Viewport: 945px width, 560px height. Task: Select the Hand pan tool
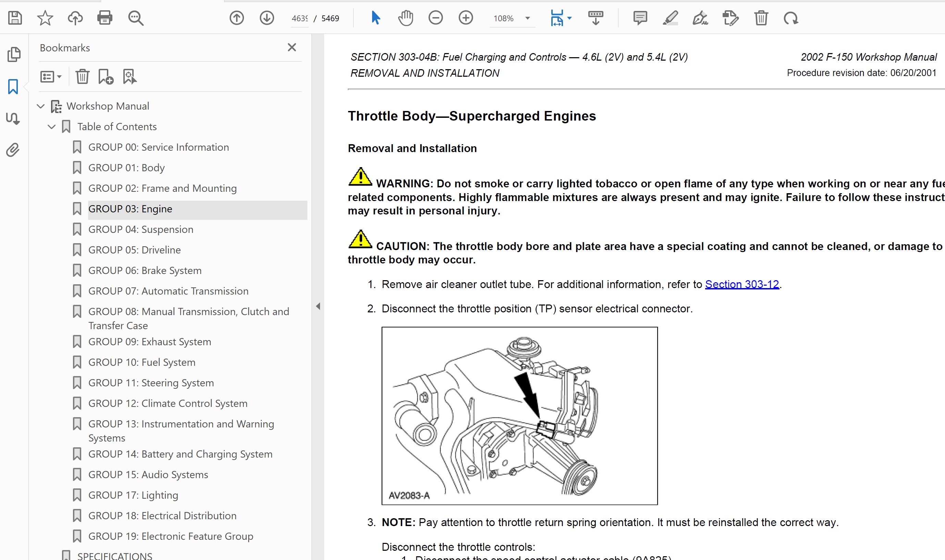click(x=406, y=18)
